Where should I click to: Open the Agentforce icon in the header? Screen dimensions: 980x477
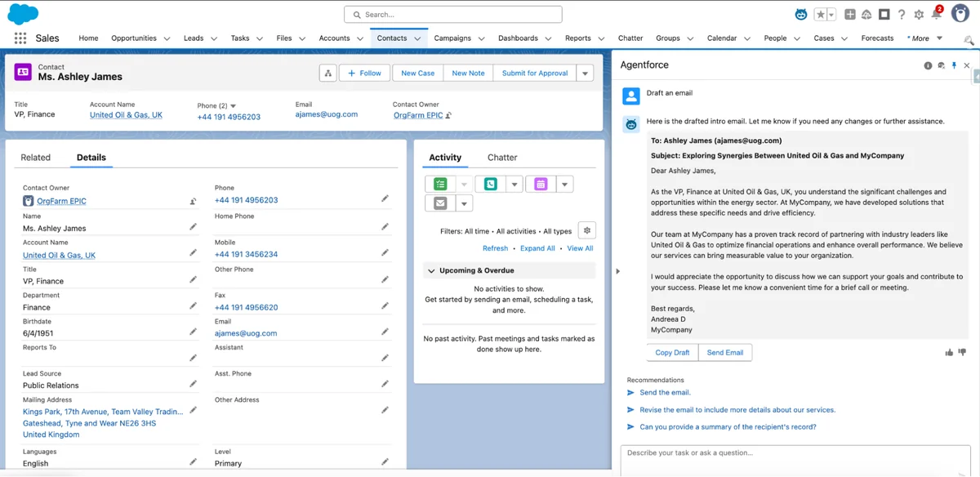(801, 15)
